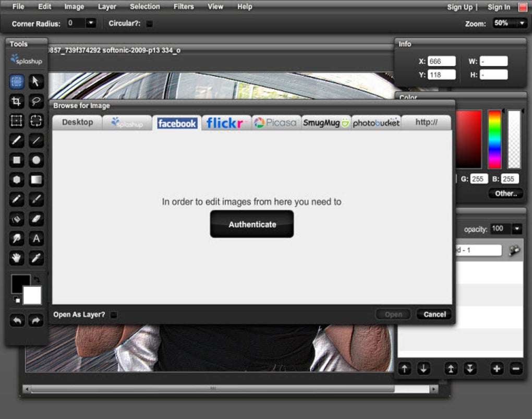Add a new layer with the plus icon
This screenshot has width=532, height=419.
(496, 369)
